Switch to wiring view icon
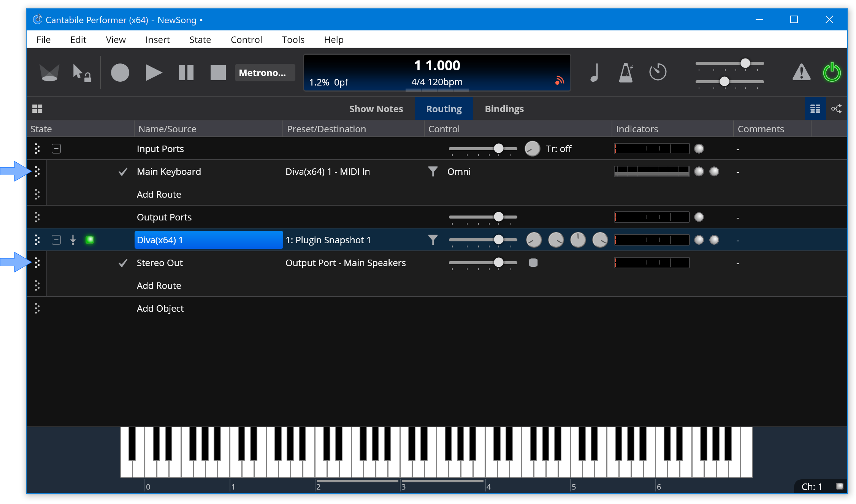This screenshot has height=504, width=856. coord(836,109)
